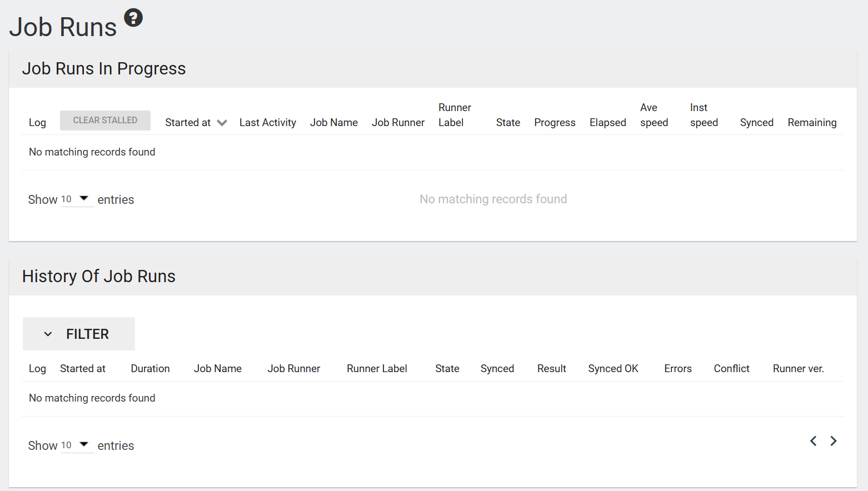Viewport: 868px width, 491px height.
Task: Sort in-progress table by Last Activity
Action: click(267, 123)
